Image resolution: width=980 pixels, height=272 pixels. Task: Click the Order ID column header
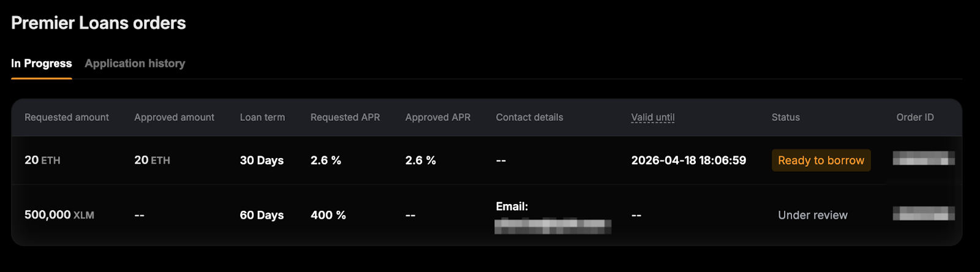(914, 118)
